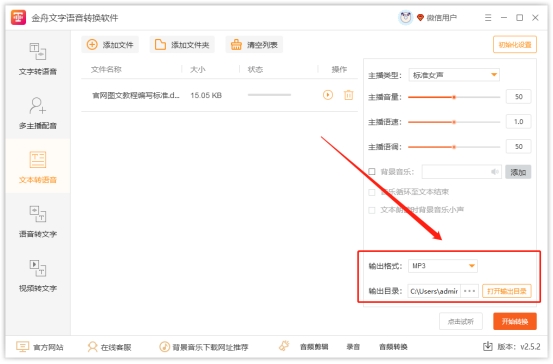Click the 15.05 KB size cell

pos(206,95)
